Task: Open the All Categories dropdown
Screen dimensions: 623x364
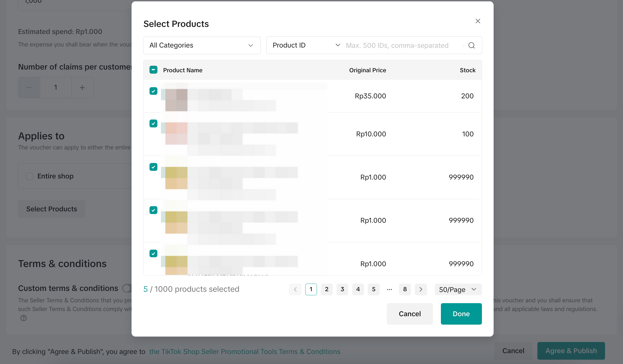Action: 202,45
